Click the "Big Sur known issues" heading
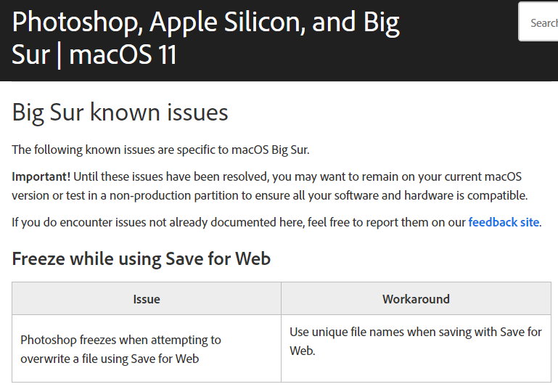The image size is (558, 392). [x=120, y=113]
